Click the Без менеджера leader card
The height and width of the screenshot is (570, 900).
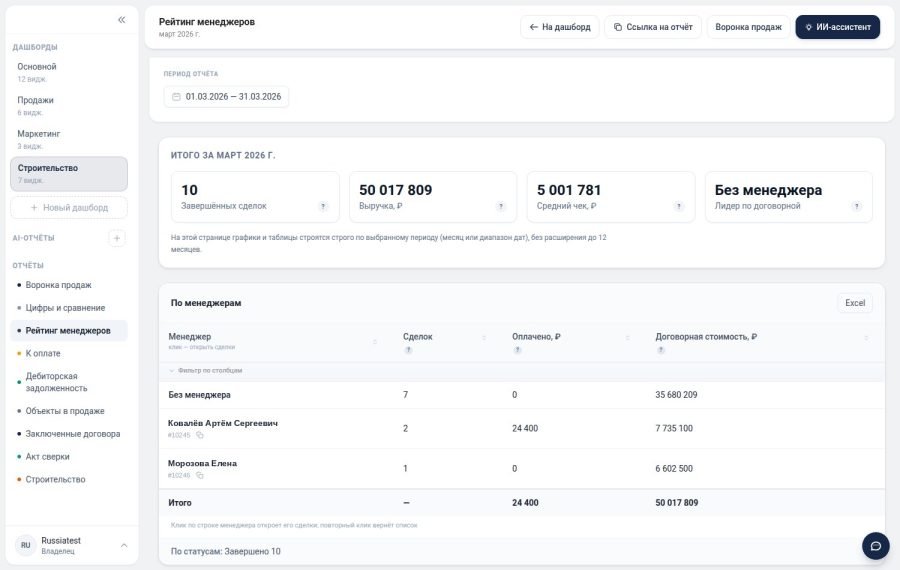pyautogui.click(x=789, y=197)
